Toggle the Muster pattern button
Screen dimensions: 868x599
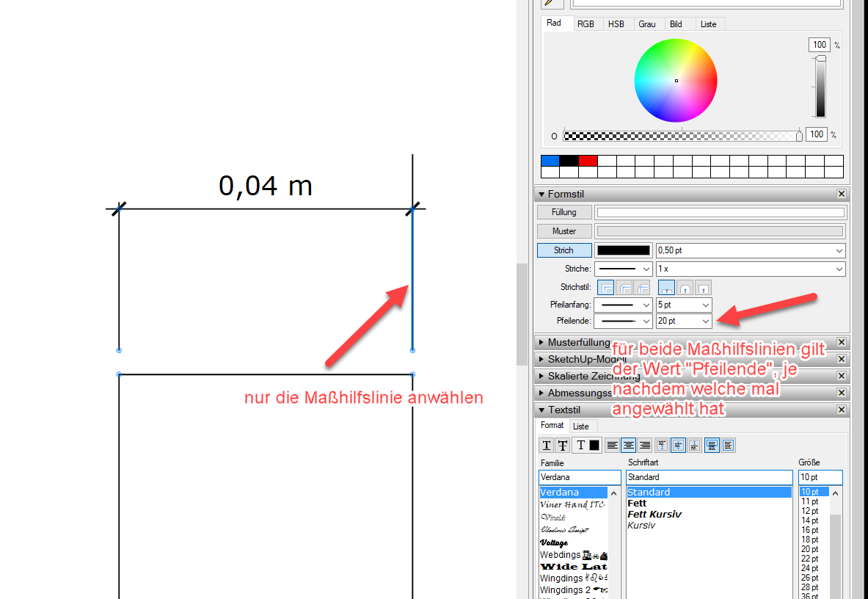[x=564, y=231]
